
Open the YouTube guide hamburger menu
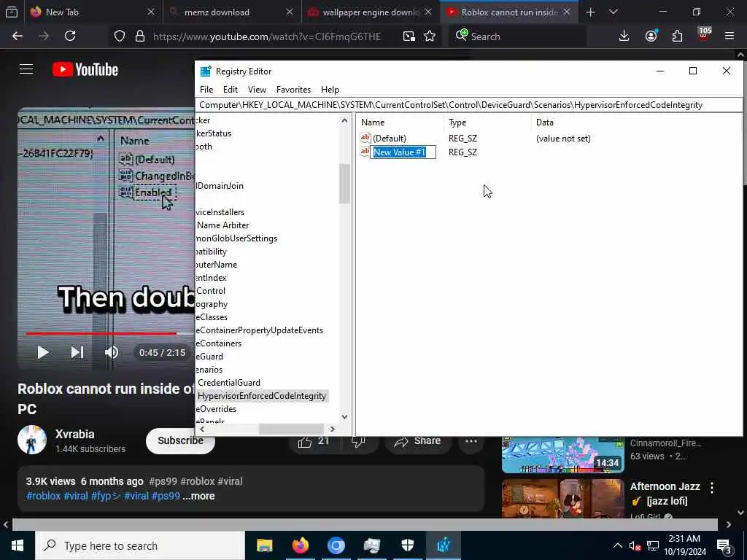point(26,69)
